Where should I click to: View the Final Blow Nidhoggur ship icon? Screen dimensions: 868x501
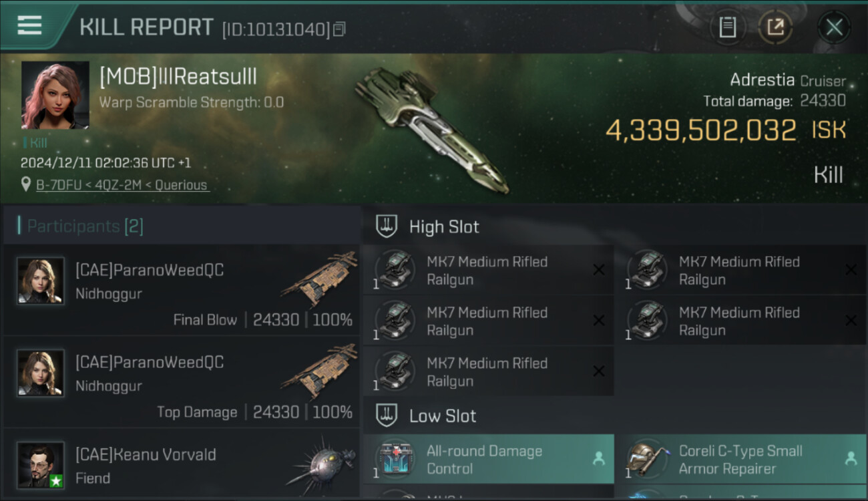tap(319, 279)
